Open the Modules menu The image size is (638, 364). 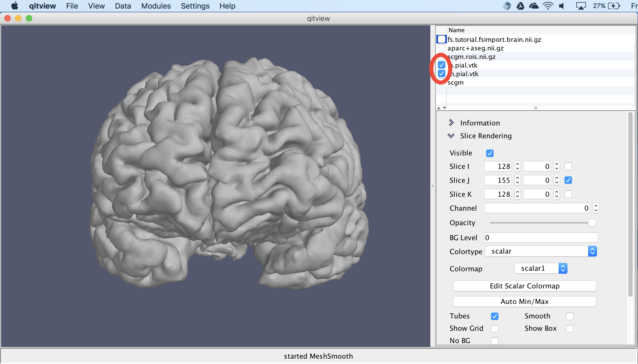point(156,6)
